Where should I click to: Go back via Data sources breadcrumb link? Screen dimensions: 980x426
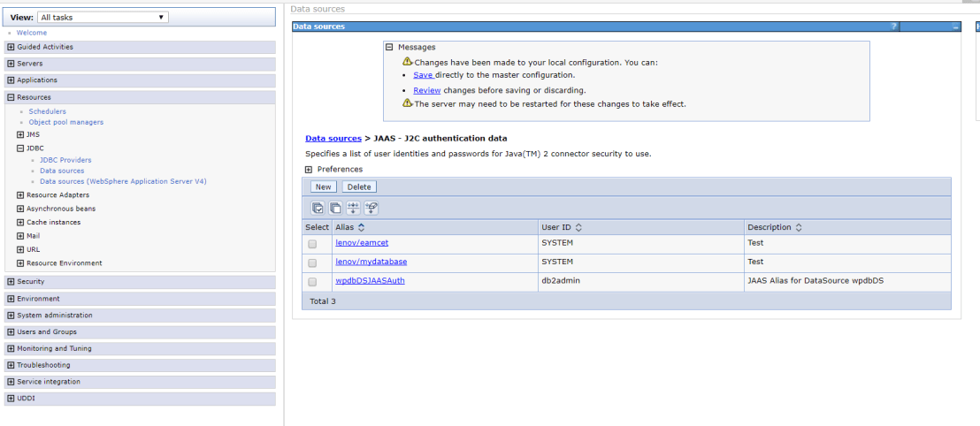tap(333, 139)
